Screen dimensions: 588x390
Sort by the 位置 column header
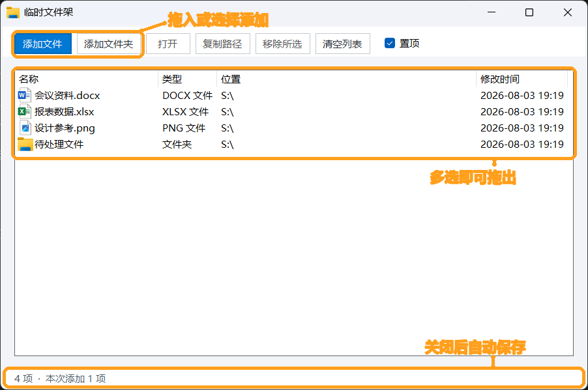point(347,79)
